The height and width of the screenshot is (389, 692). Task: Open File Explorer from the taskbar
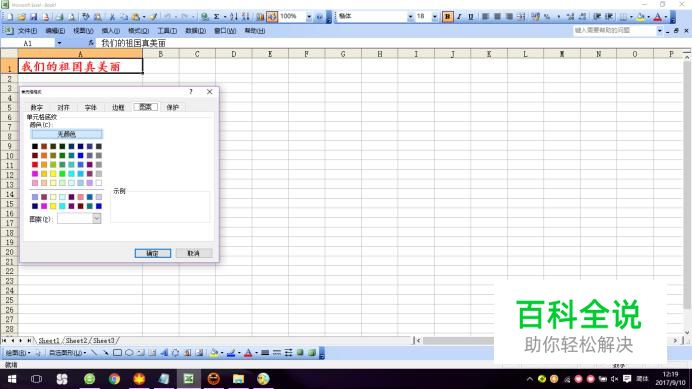click(238, 379)
